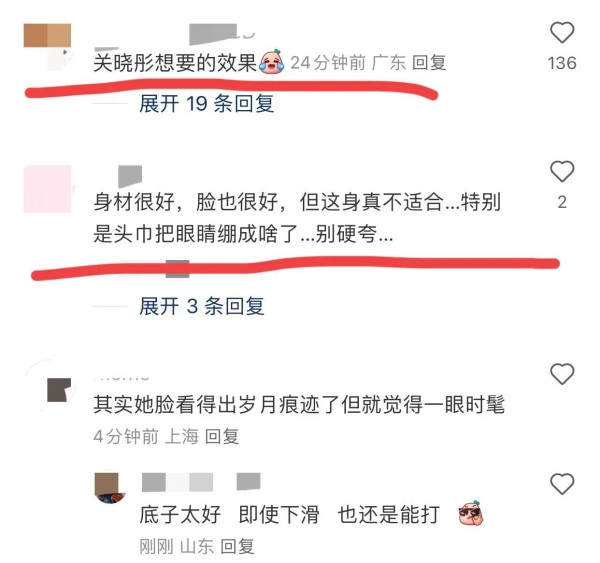Open username above 关晓彤想要的效果 comment
The width and height of the screenshot is (600, 563).
222,34
